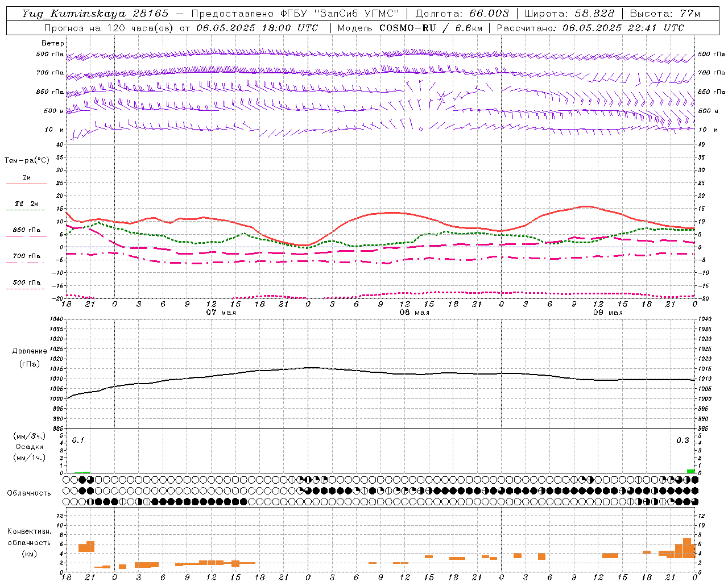Viewport: 728px width, 582px height.
Task: Click the station title Yug_Kuminskaya_28165
Action: (x=95, y=14)
